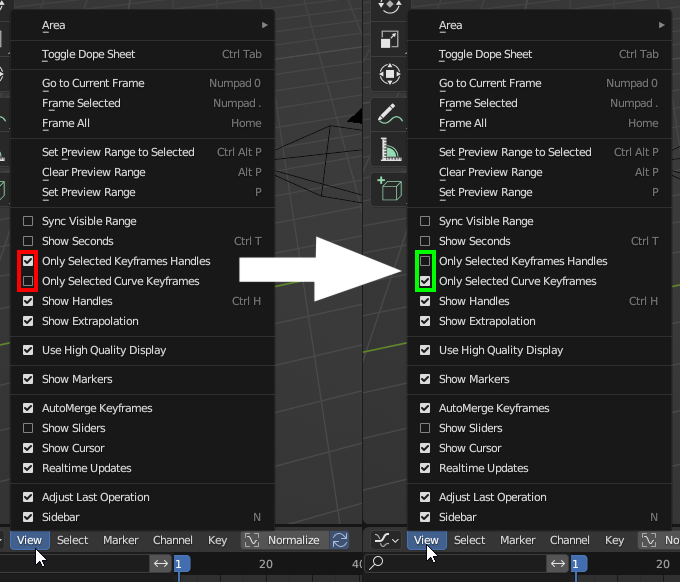Click the refresh auto-normalize icon next to Normalize
Viewport: 680px width, 582px height.
[x=340, y=540]
